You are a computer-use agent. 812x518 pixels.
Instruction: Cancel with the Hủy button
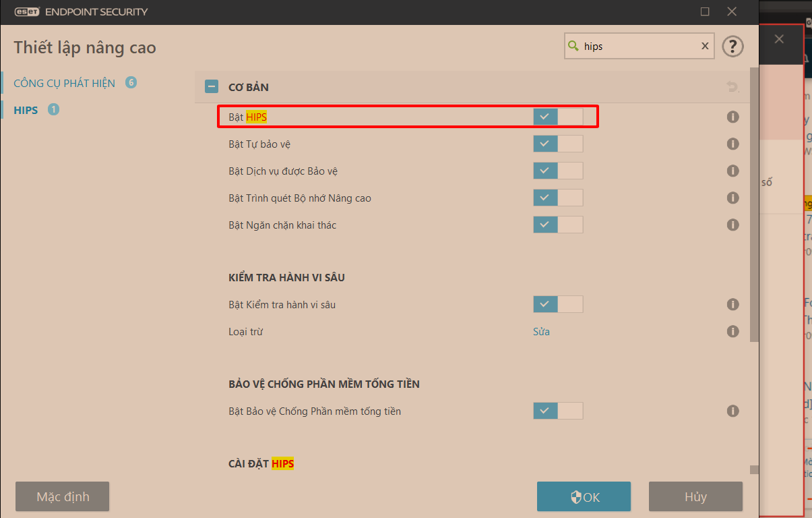point(695,497)
